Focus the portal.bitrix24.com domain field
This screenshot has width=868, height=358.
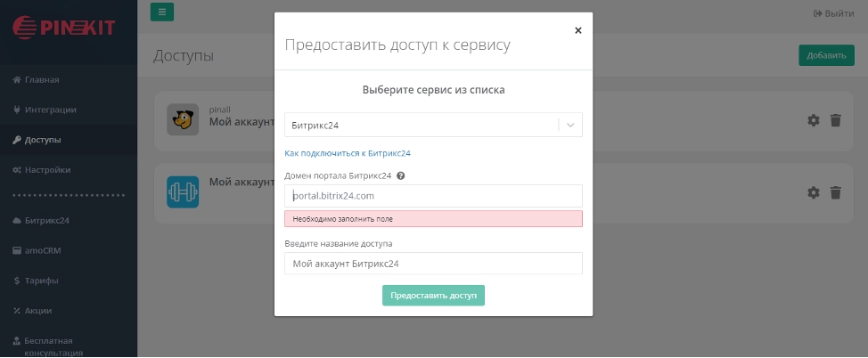pos(433,196)
